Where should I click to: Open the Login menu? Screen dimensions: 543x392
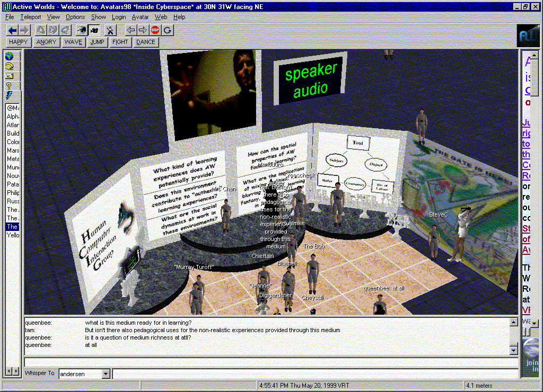click(x=119, y=17)
